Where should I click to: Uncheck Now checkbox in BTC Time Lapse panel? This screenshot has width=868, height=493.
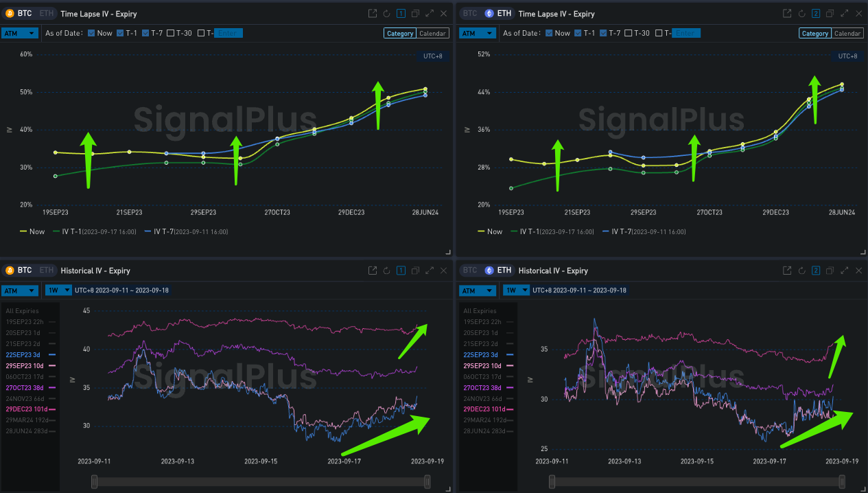point(91,33)
